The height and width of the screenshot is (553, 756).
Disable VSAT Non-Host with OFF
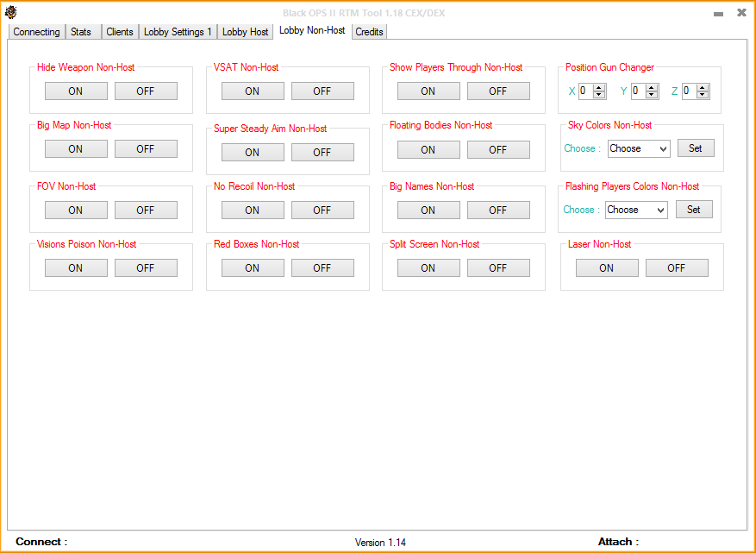click(322, 91)
